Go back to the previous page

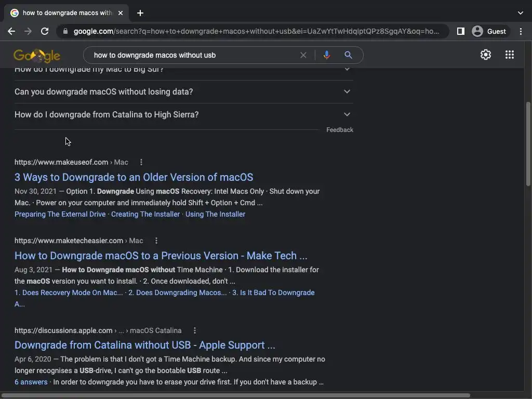(11, 31)
